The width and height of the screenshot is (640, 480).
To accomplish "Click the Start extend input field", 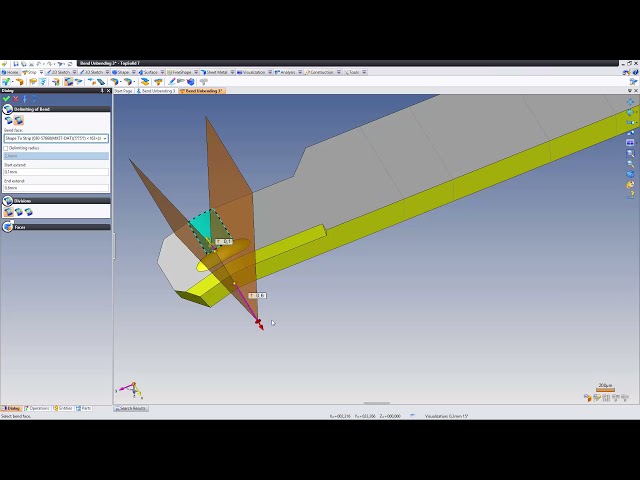I will pos(56,171).
